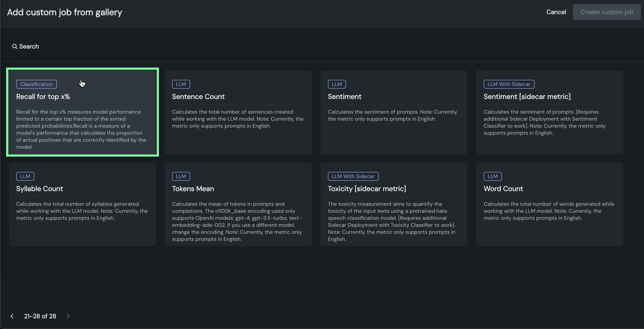Click Create custom job button

click(606, 12)
